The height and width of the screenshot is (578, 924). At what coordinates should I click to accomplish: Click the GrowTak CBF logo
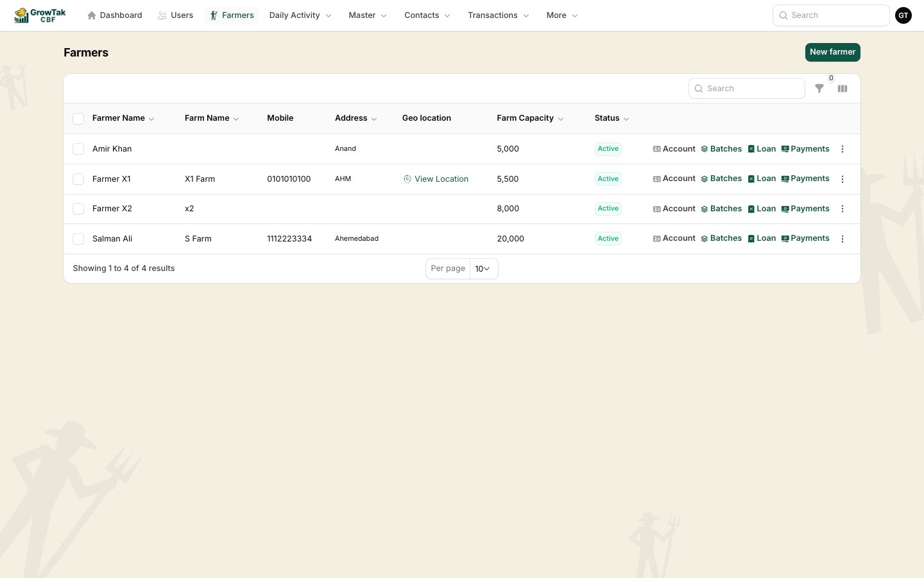40,15
